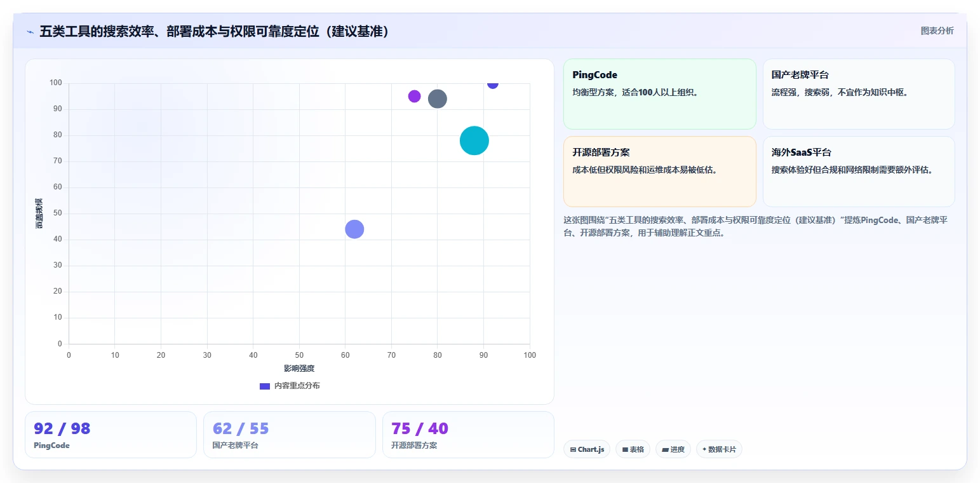Click the 表格 tag
This screenshot has height=483, width=980.
click(633, 449)
